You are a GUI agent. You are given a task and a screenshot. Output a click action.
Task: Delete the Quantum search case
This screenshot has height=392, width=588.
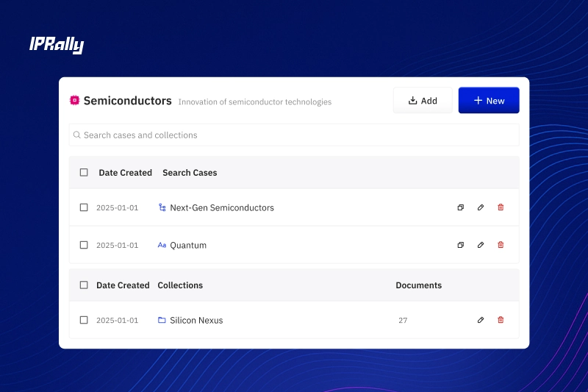pyautogui.click(x=501, y=245)
